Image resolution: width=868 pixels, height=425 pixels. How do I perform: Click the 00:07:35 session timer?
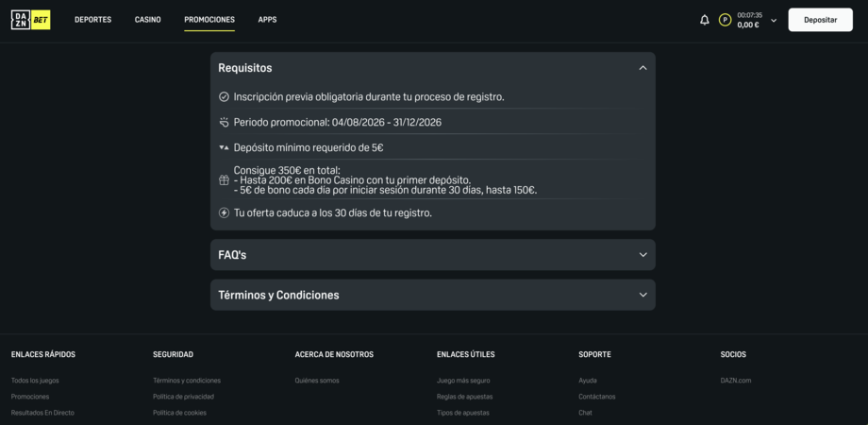tap(749, 15)
